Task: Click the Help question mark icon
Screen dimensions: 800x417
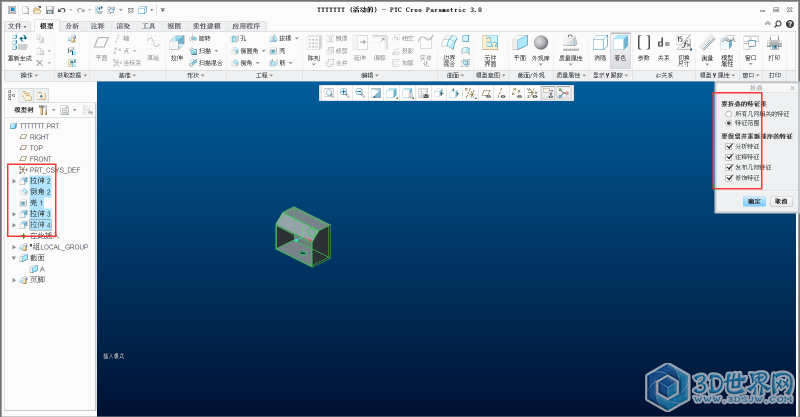Action: pyautogui.click(x=790, y=24)
